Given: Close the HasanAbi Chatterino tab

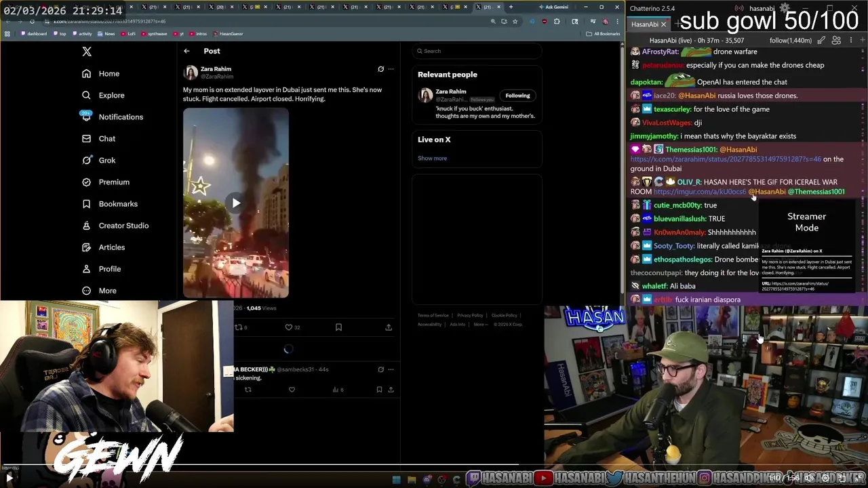Looking at the screenshot, I should (663, 24).
